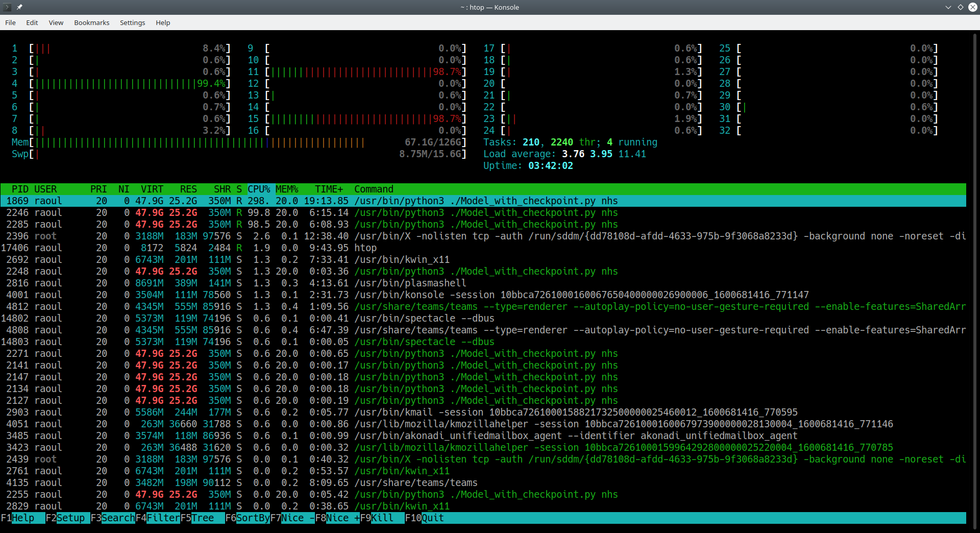
Task: Click the Konsole vertical scrollbar
Action: [976, 281]
